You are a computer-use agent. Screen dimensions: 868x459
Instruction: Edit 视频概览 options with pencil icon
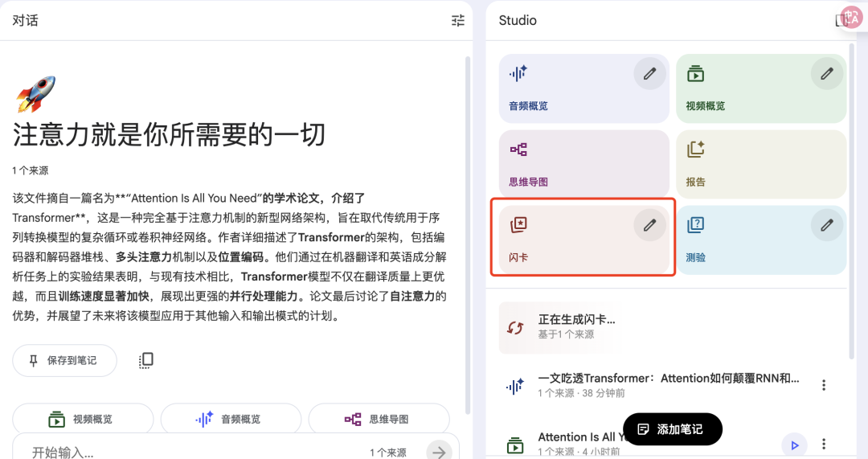pos(827,74)
